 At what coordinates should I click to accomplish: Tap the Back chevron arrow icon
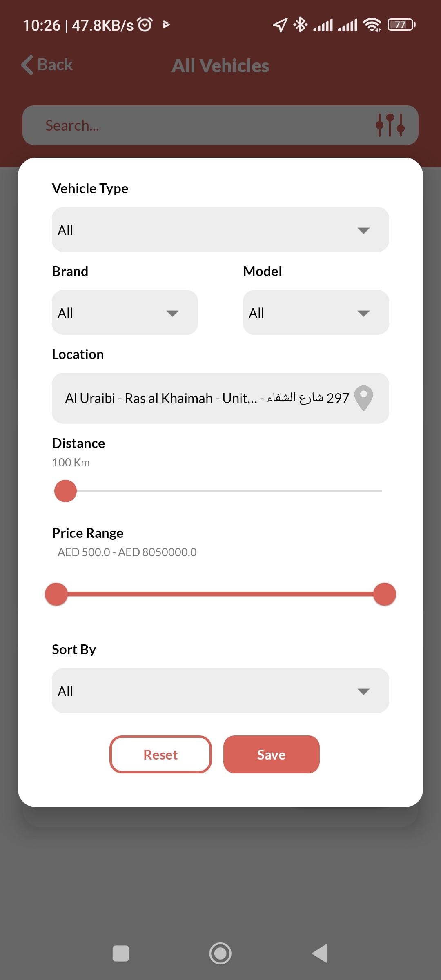click(27, 65)
